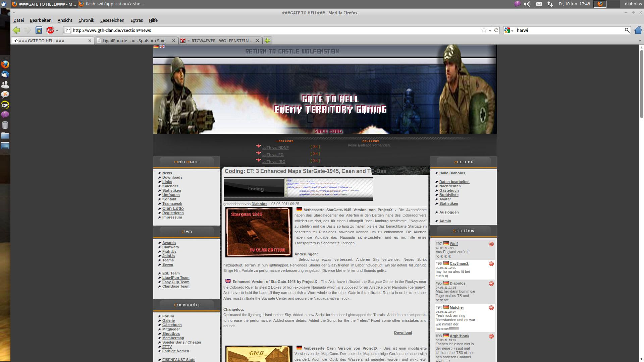Open the volume control in the system tray
The image size is (644, 362).
coord(527,4)
